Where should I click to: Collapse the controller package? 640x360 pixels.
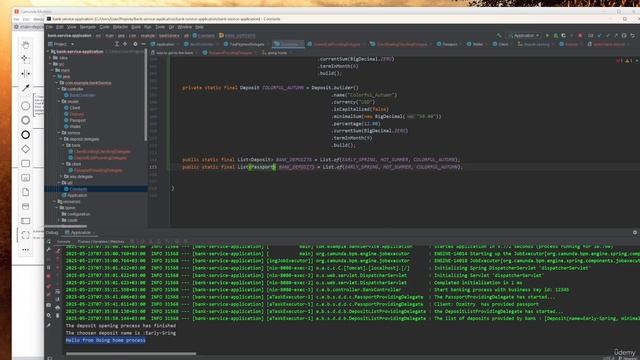coord(60,89)
